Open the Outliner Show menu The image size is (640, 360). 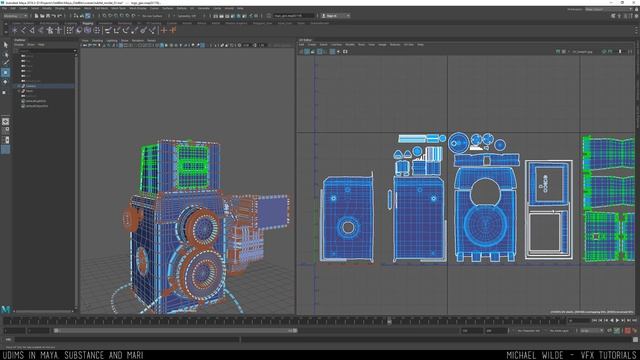pos(31,44)
